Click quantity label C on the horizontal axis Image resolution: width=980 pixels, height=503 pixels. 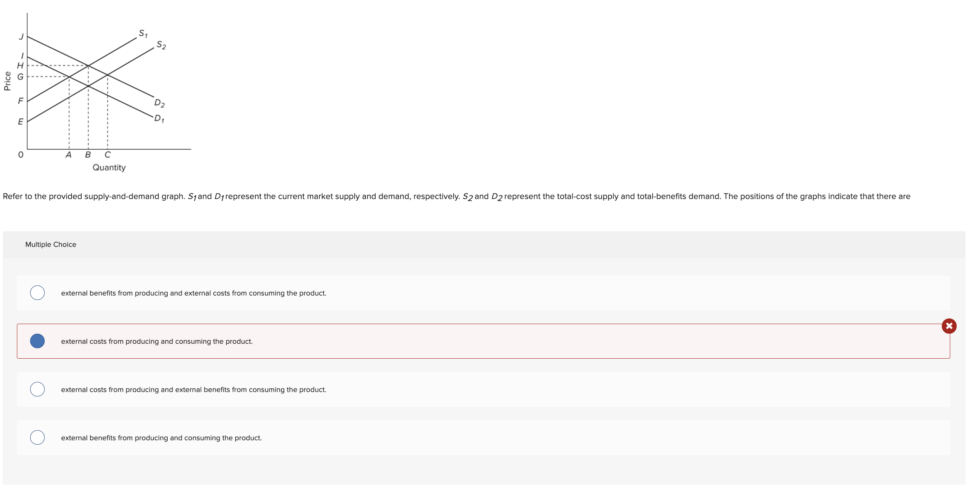107,155
